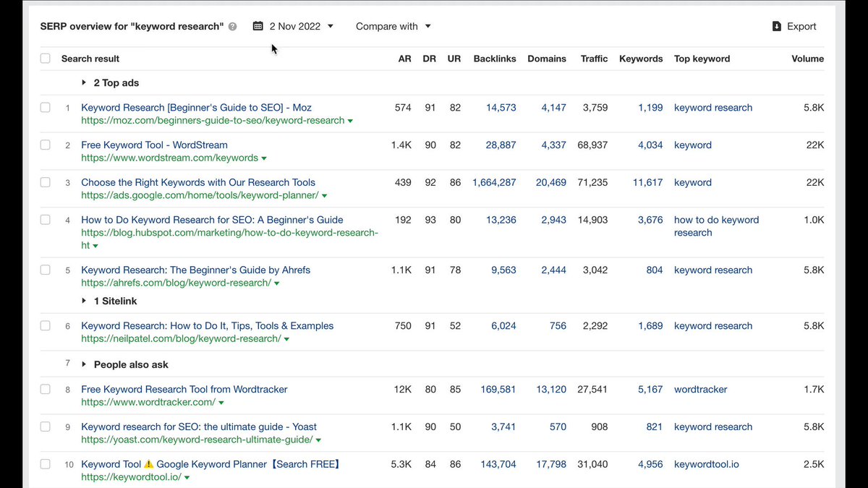Screen dimensions: 868x488
Task: Click the Domains column header
Action: tap(547, 59)
